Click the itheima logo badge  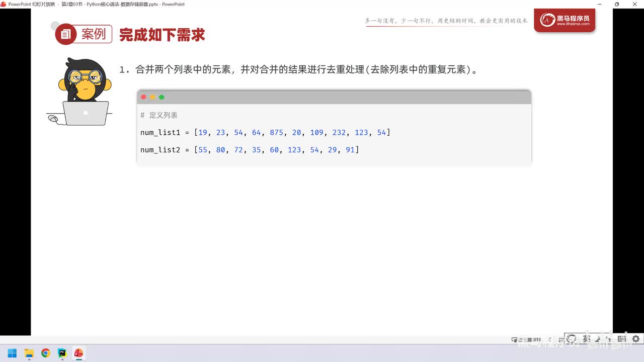[565, 21]
